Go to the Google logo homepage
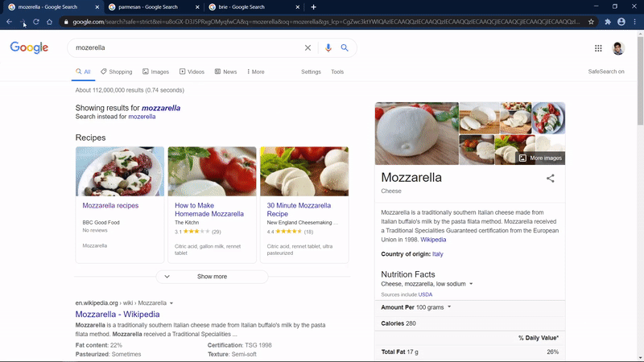Image resolution: width=644 pixels, height=362 pixels. tap(29, 47)
